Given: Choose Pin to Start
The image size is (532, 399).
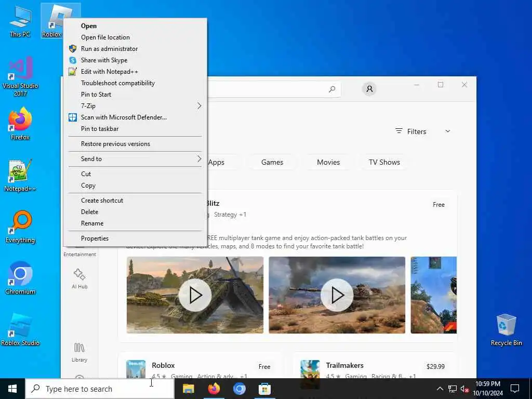Looking at the screenshot, I should coord(136,95).
